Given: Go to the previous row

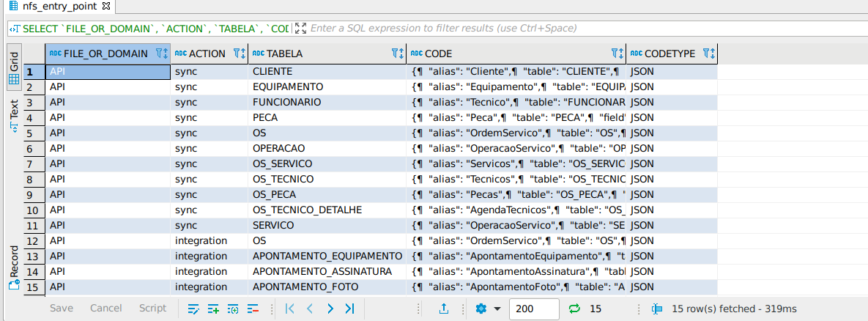Looking at the screenshot, I should 310,309.
